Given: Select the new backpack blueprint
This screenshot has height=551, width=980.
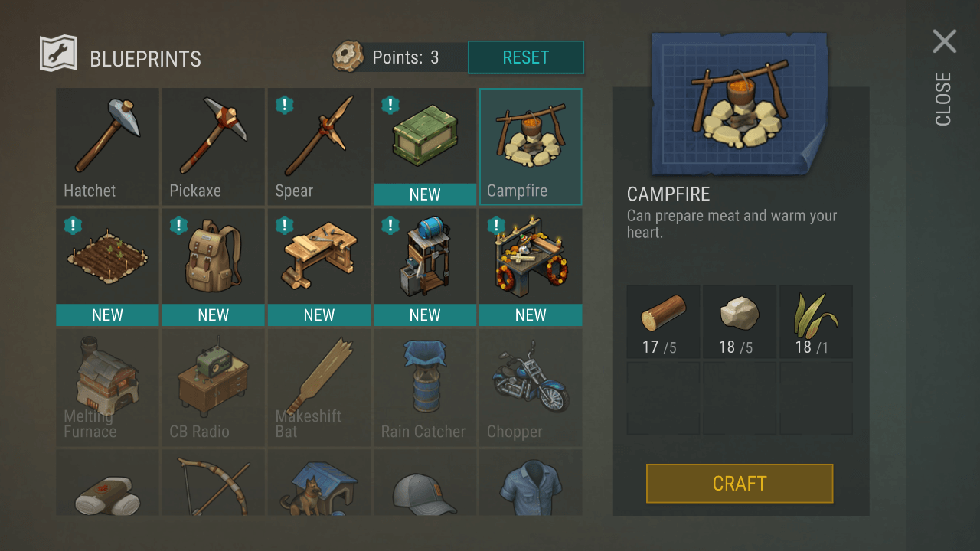Looking at the screenshot, I should pos(213,267).
